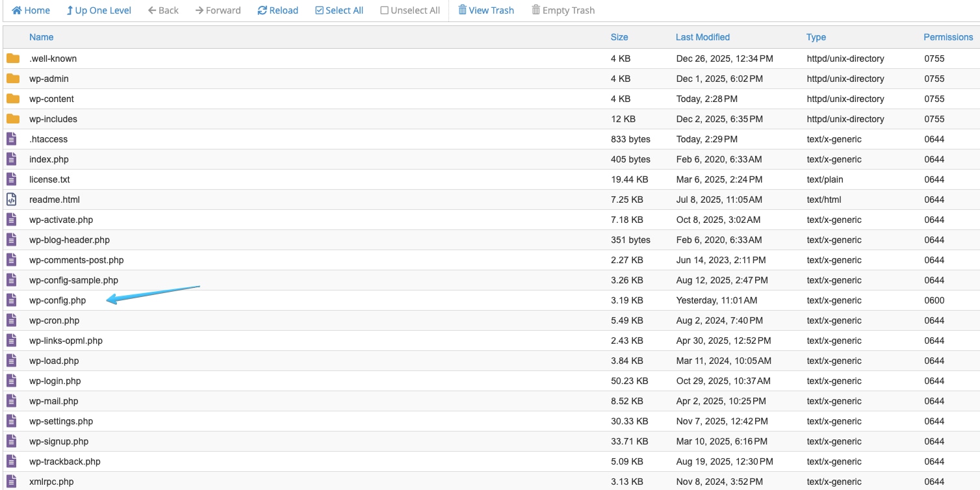Click the Permissions column header
This screenshot has width=980, height=490.
point(948,37)
